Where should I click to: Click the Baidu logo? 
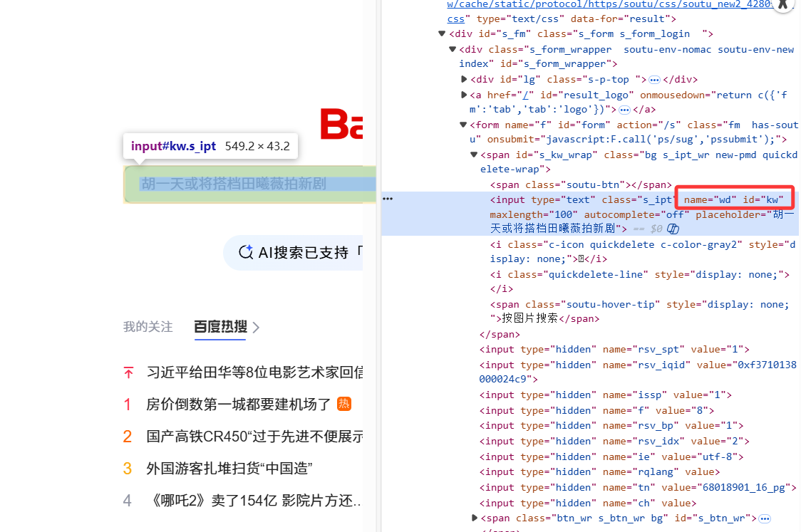[x=341, y=124]
